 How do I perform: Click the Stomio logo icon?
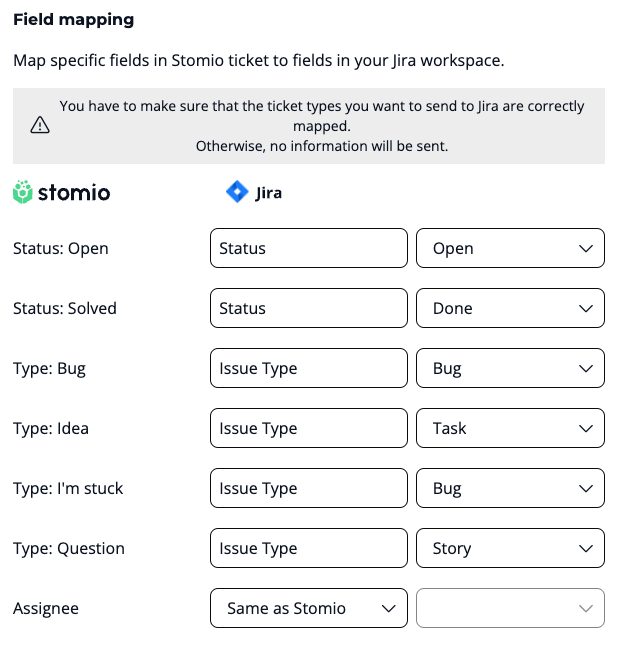[x=23, y=193]
